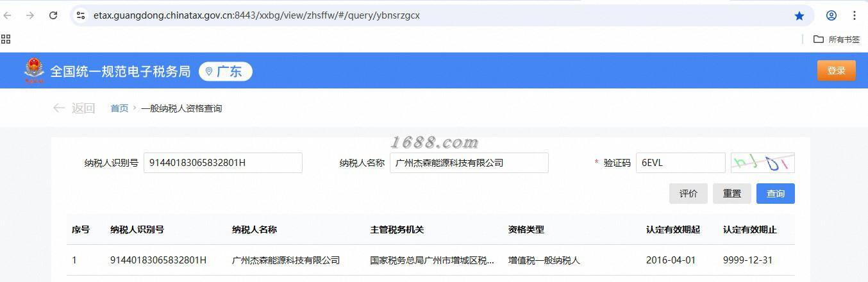Image resolution: width=868 pixels, height=282 pixels.
Task: Click the 纳税人识别号 input field
Action: pyautogui.click(x=223, y=163)
